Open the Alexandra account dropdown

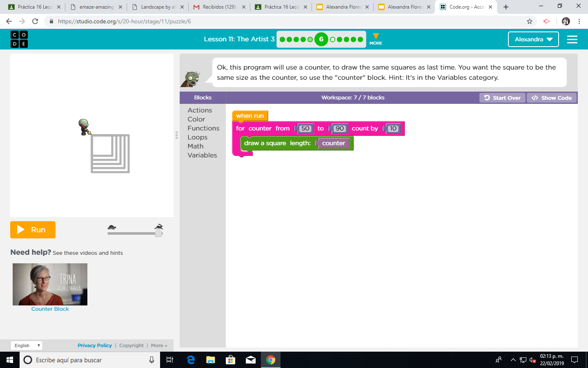coord(533,39)
